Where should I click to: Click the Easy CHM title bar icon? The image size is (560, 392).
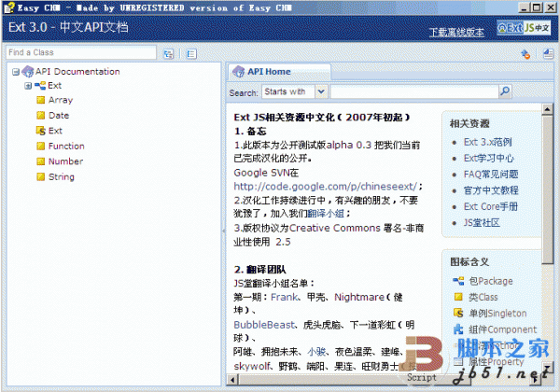tap(9, 7)
